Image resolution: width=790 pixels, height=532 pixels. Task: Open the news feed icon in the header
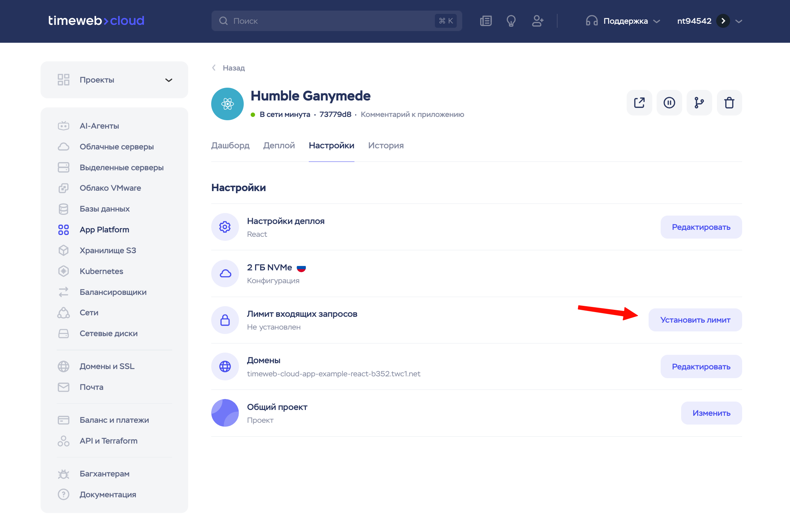pos(486,21)
